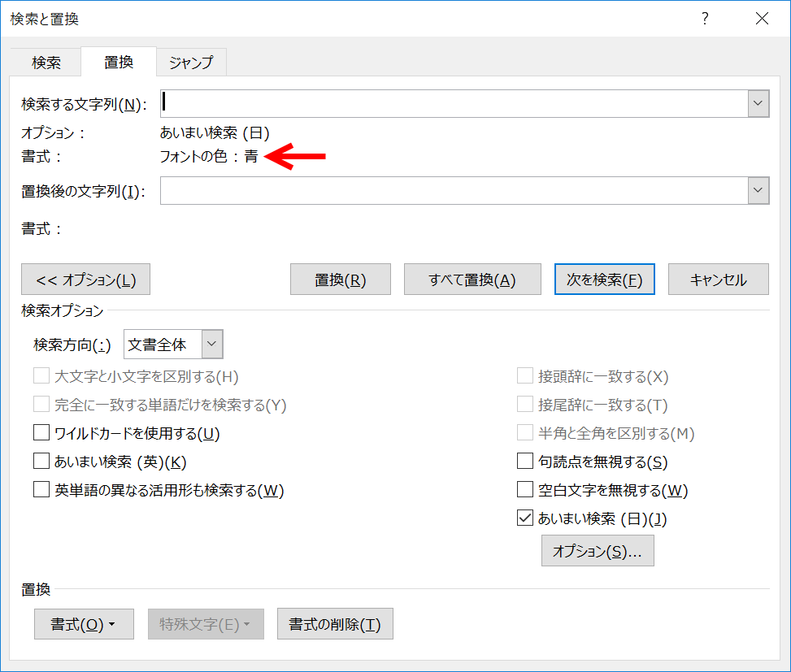Enable あいまい検索 (英) checkbox
Viewport: 791px width, 672px height.
pyautogui.click(x=41, y=462)
